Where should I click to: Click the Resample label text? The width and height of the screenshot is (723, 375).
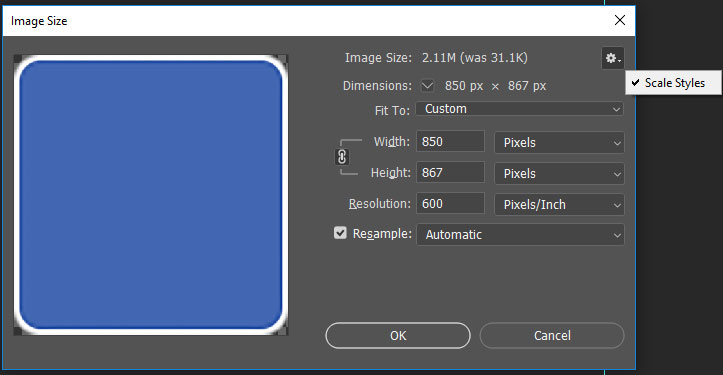click(382, 234)
